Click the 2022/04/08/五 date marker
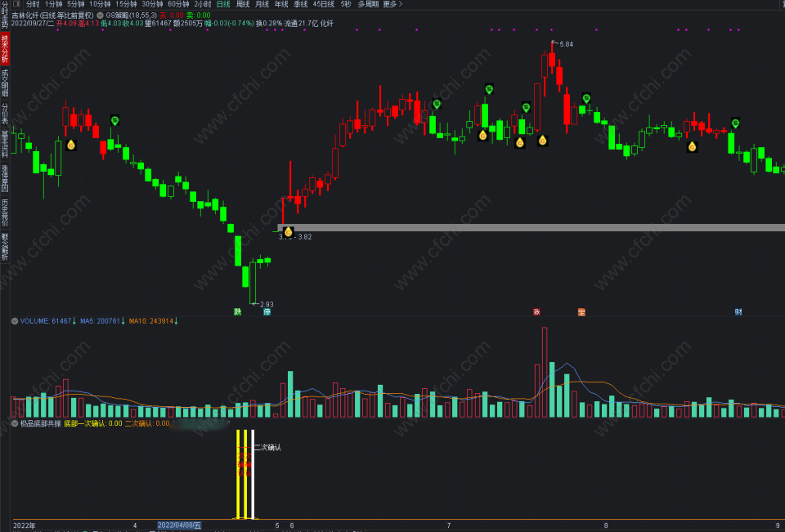785x532 pixels. tap(179, 525)
